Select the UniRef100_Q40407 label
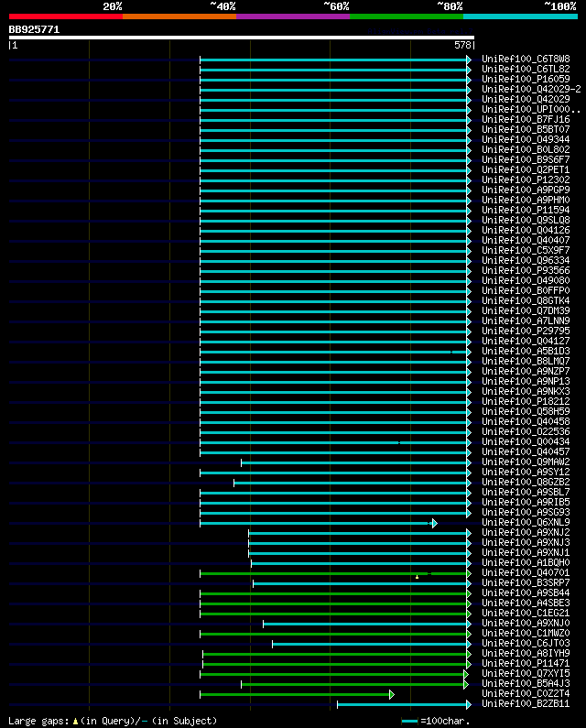Image resolution: width=586 pixels, height=728 pixels. (x=526, y=240)
